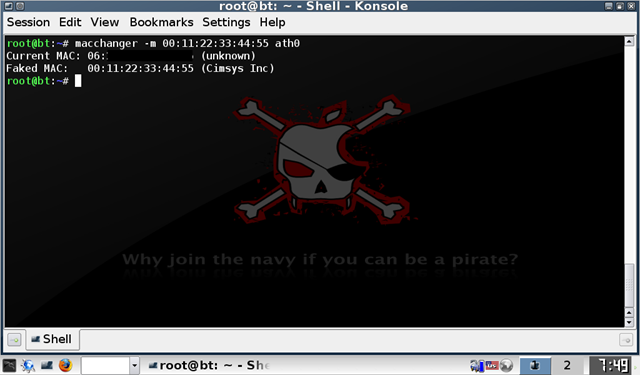Switch to virtual desktop 2
The width and height of the screenshot is (640, 375).
click(x=567, y=365)
